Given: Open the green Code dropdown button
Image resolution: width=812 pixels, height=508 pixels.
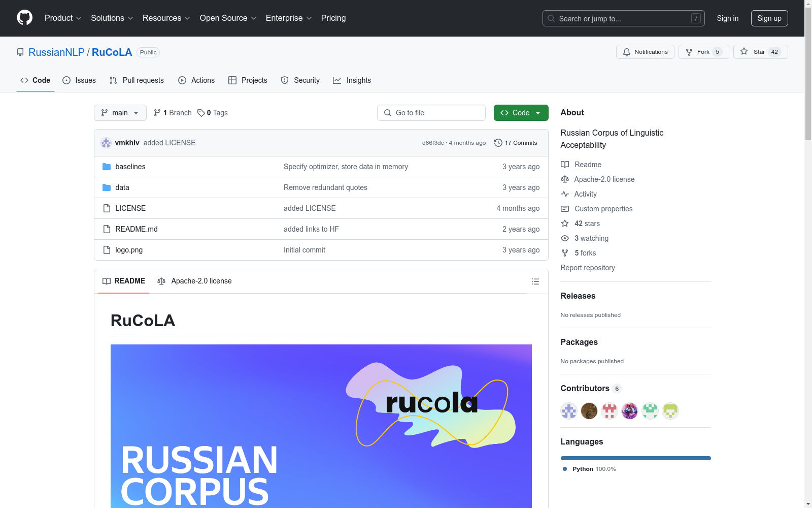Looking at the screenshot, I should (521, 113).
